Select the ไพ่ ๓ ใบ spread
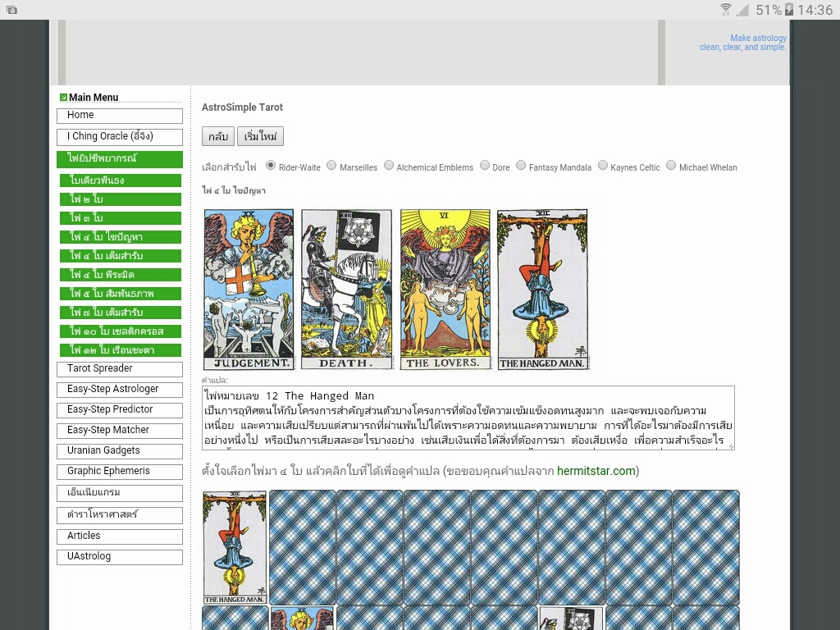Image resolution: width=840 pixels, height=630 pixels. 121,218
